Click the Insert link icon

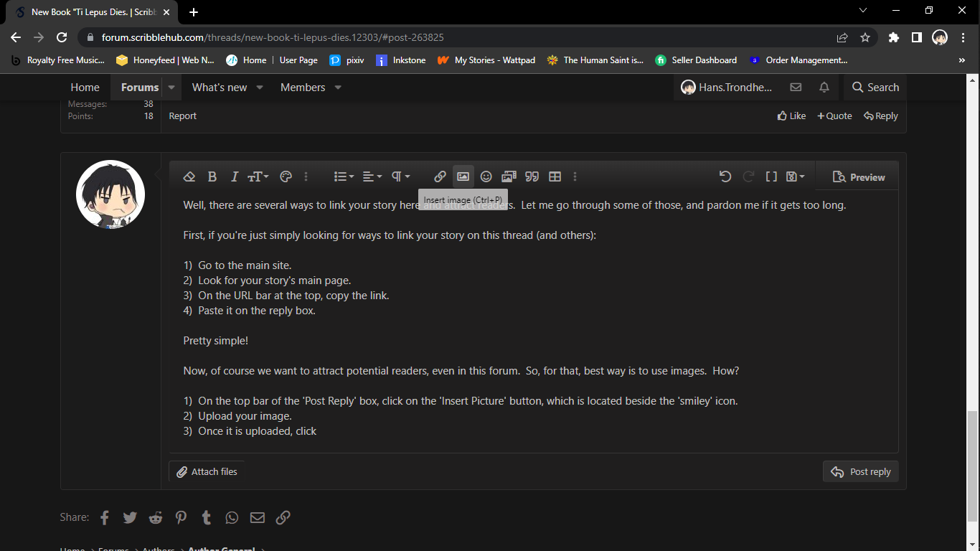[x=440, y=176]
